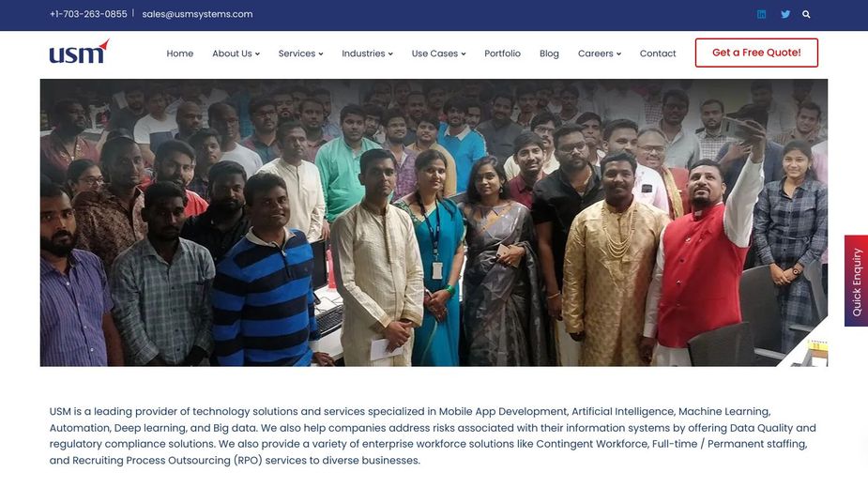
Task: Go to the Home menu item
Action: 180,53
